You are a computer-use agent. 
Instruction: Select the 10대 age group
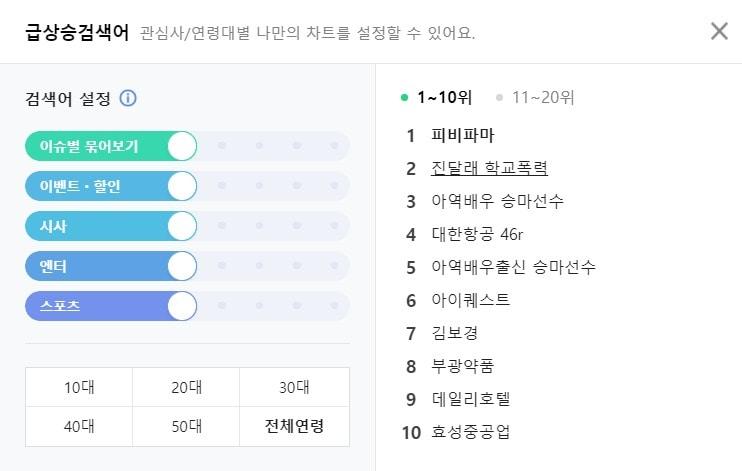[x=79, y=387]
